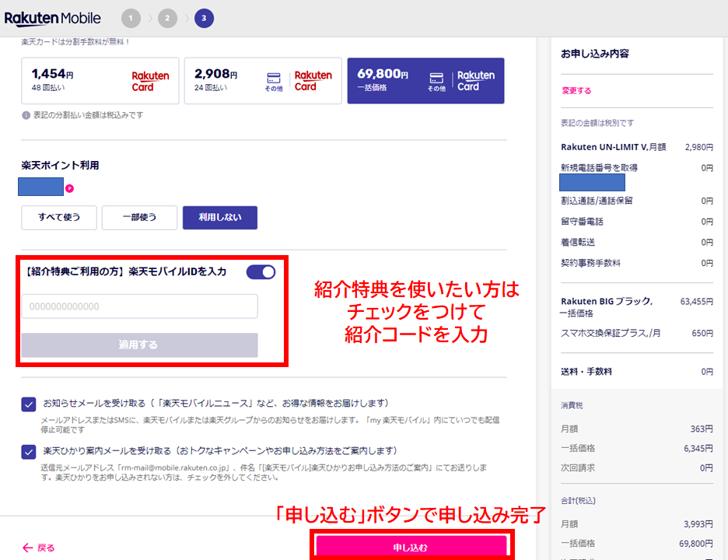Click 契約事務手数料 summary line
728x560 pixels.
[x=637, y=263]
